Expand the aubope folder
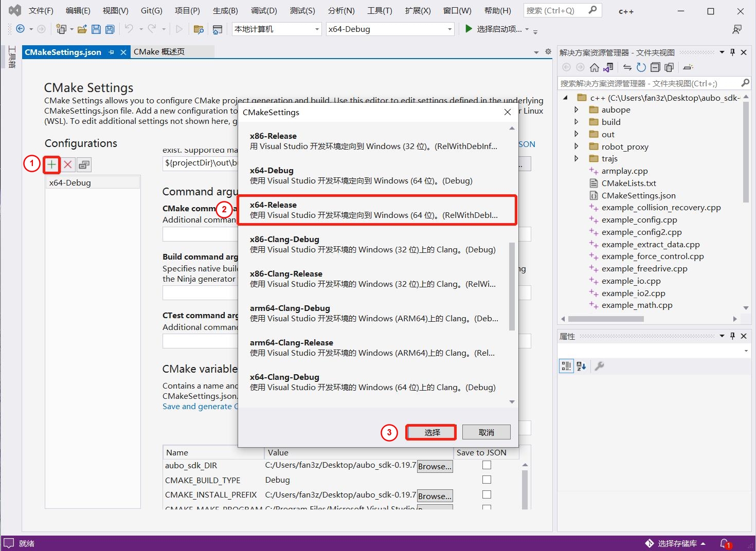This screenshot has height=551, width=756. [x=577, y=109]
